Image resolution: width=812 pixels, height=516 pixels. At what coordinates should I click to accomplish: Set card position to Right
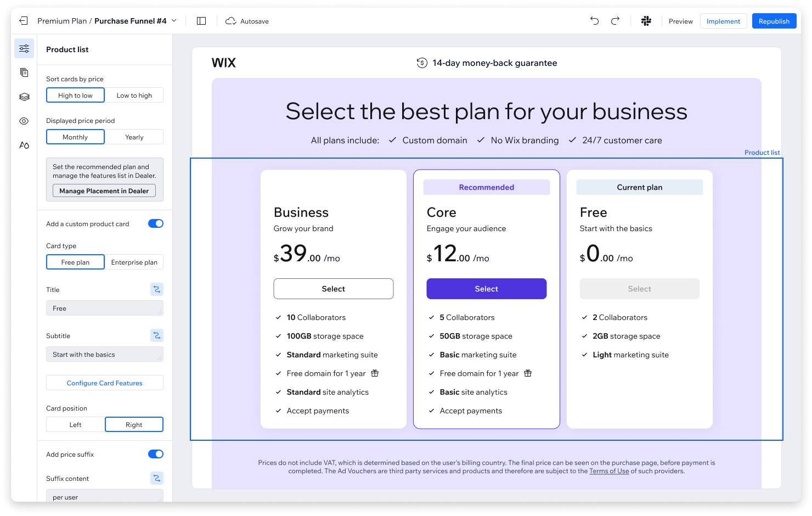point(134,424)
